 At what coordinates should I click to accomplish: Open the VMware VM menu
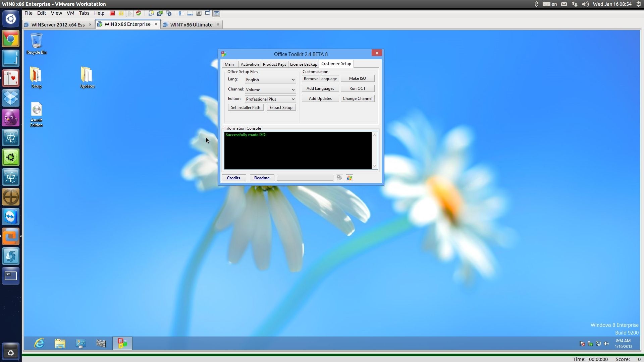tap(70, 13)
